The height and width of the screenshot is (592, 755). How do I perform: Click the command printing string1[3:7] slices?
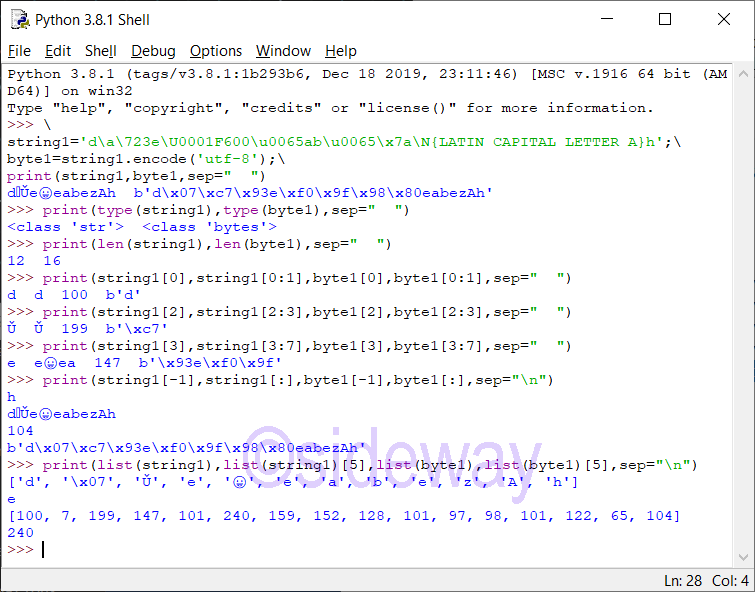[x=307, y=346]
